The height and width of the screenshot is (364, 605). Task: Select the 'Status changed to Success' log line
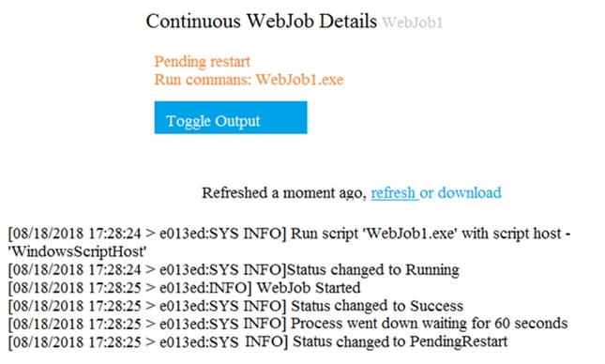click(235, 306)
